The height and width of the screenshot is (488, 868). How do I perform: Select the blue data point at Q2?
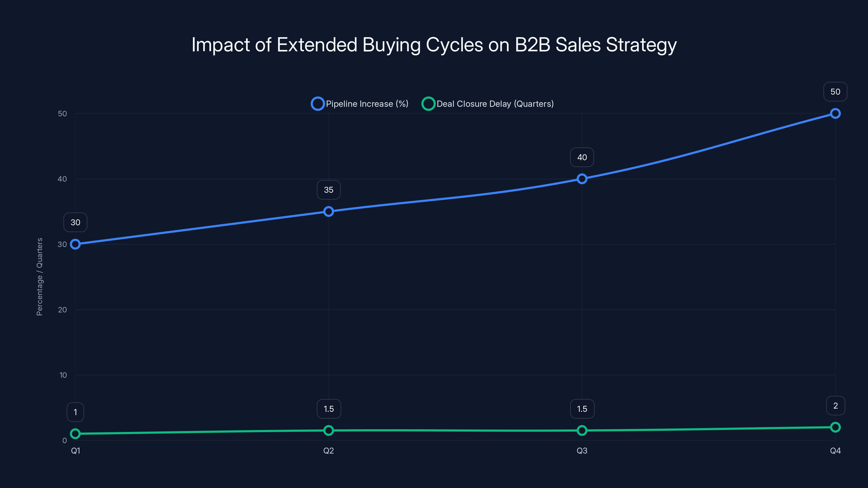328,211
